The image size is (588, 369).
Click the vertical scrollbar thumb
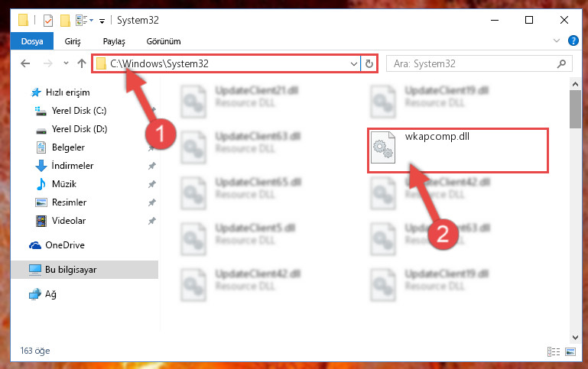pos(575,109)
